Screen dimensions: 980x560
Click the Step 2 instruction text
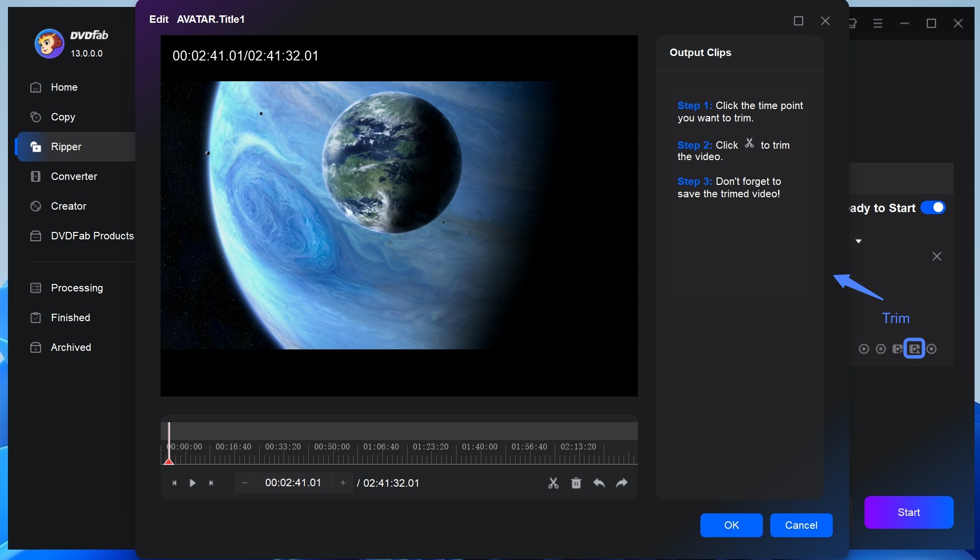734,150
